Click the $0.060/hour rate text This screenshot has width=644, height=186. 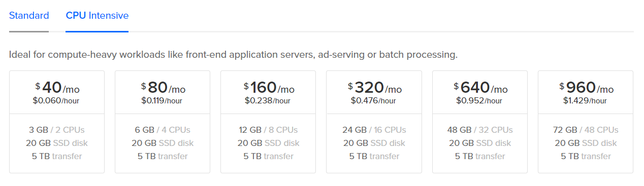pos(56,100)
